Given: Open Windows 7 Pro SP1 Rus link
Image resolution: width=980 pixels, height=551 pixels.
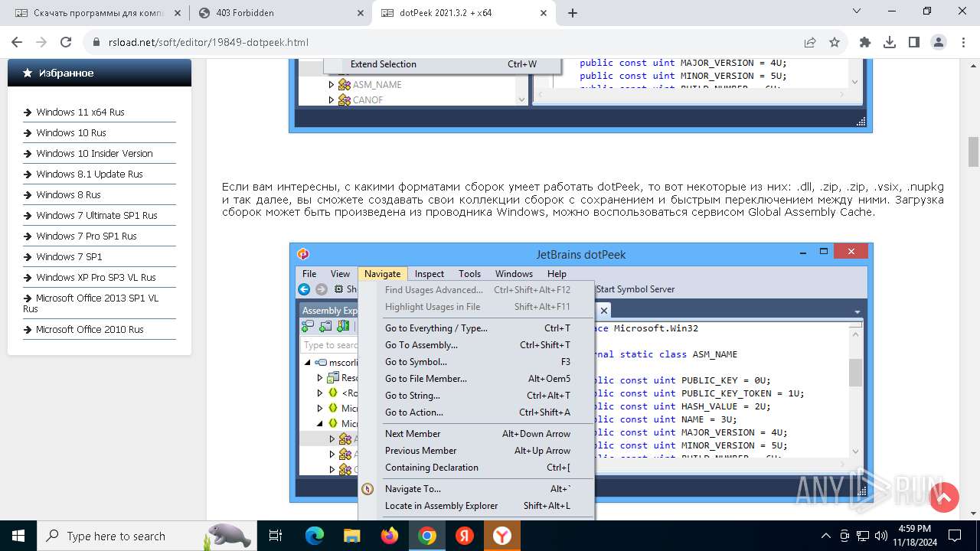Looking at the screenshot, I should (86, 236).
